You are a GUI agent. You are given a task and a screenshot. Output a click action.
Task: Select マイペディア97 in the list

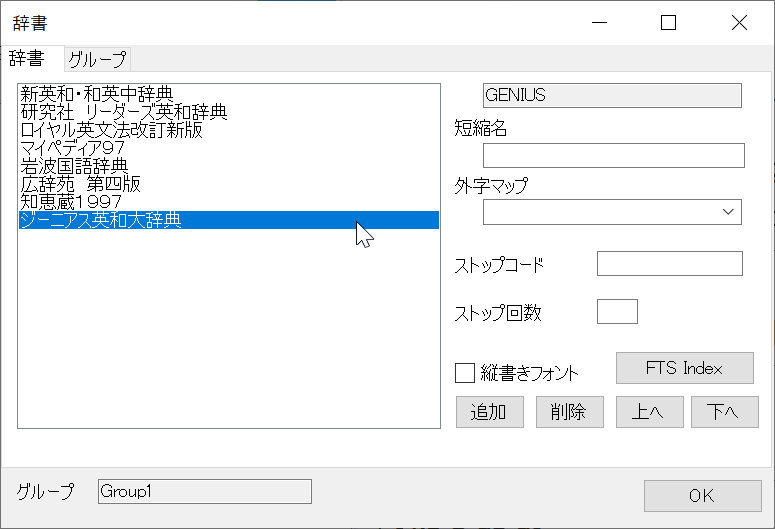point(229,148)
